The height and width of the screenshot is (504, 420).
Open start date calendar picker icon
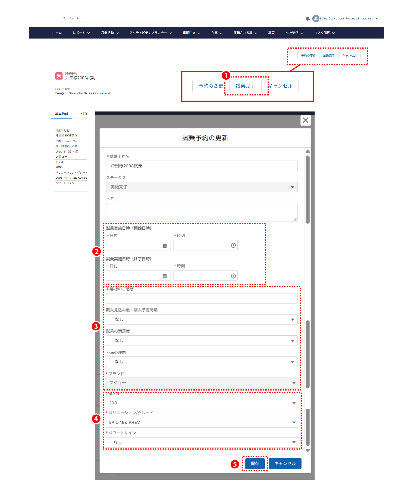point(164,246)
